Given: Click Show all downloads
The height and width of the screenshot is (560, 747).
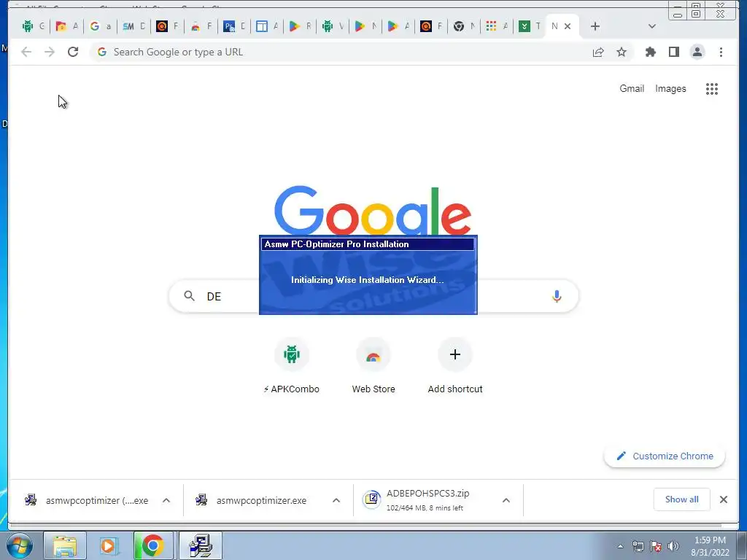Looking at the screenshot, I should (x=682, y=499).
